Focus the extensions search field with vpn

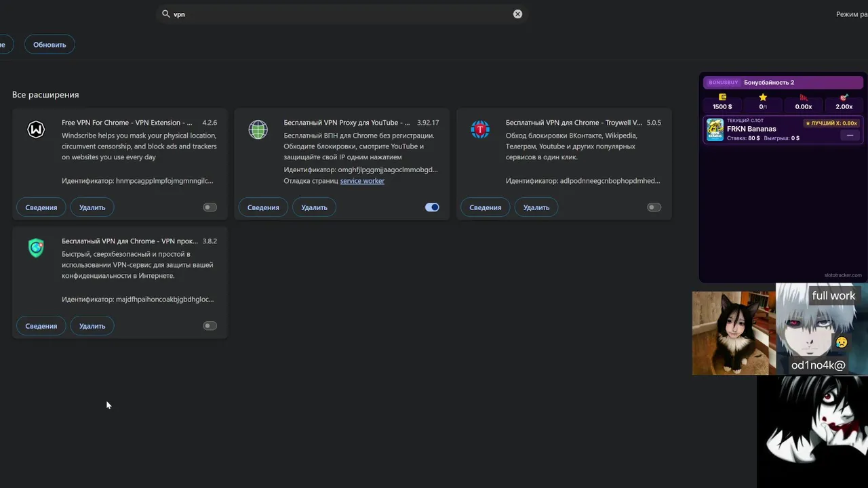[x=342, y=14]
